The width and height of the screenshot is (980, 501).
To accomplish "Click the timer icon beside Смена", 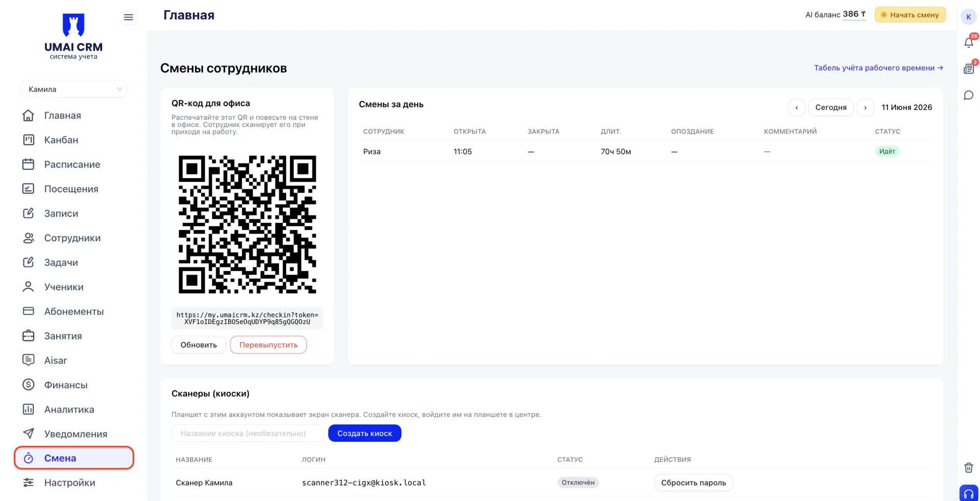I will pyautogui.click(x=29, y=458).
